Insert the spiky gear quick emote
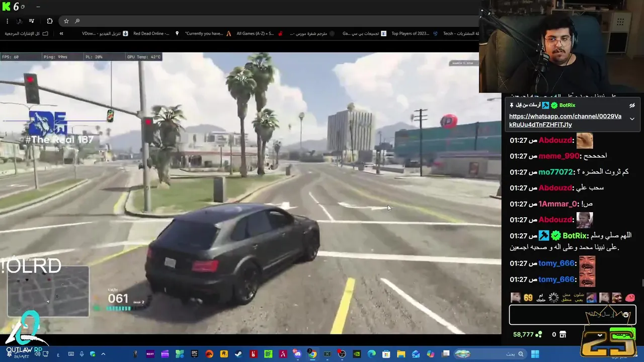The width and height of the screenshot is (644, 362). 553,298
